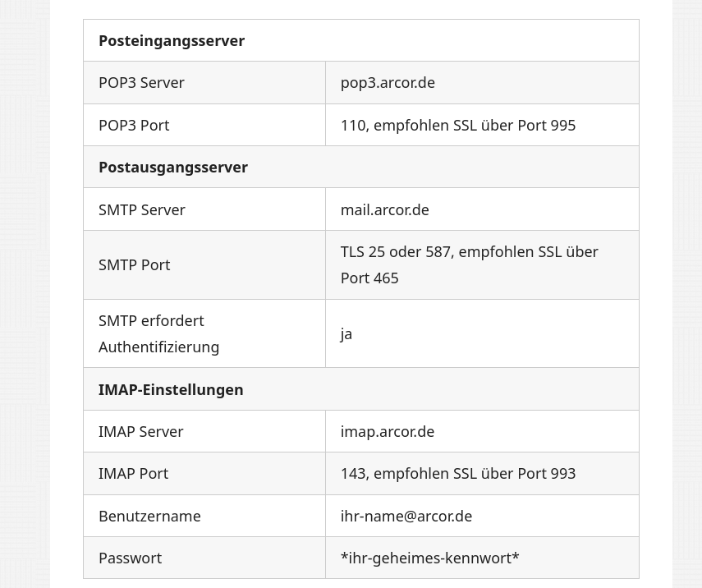Click the IMAP Server label
This screenshot has width=702, height=588.
(x=140, y=432)
